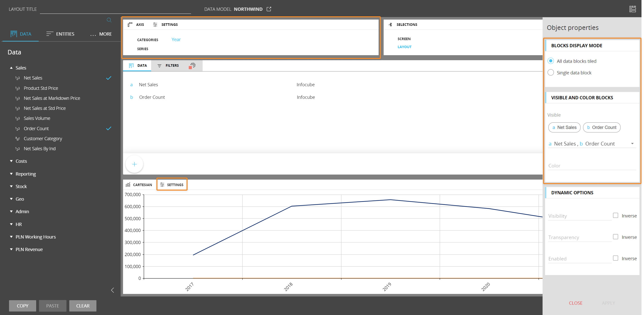Image resolution: width=644 pixels, height=315 pixels.
Task: Collapse the left panel with the chevron arrow
Action: (x=112, y=290)
